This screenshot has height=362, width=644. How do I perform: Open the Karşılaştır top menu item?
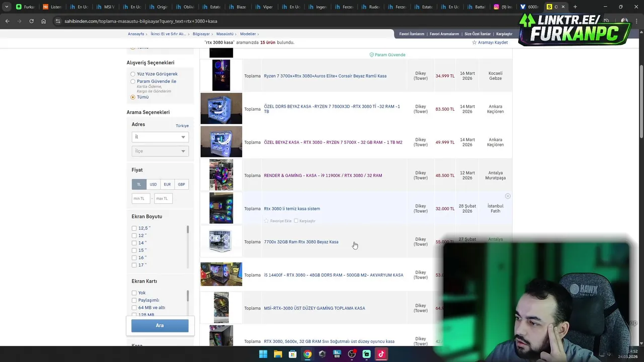point(504,34)
